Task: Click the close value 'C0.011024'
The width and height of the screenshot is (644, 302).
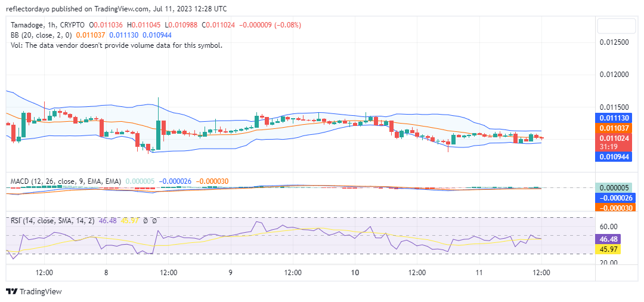Action: [x=218, y=25]
